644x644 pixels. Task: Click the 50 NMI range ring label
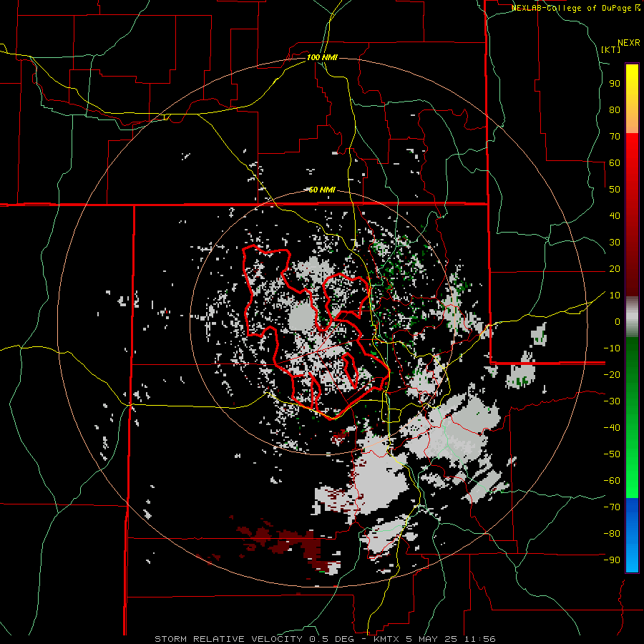(x=322, y=190)
